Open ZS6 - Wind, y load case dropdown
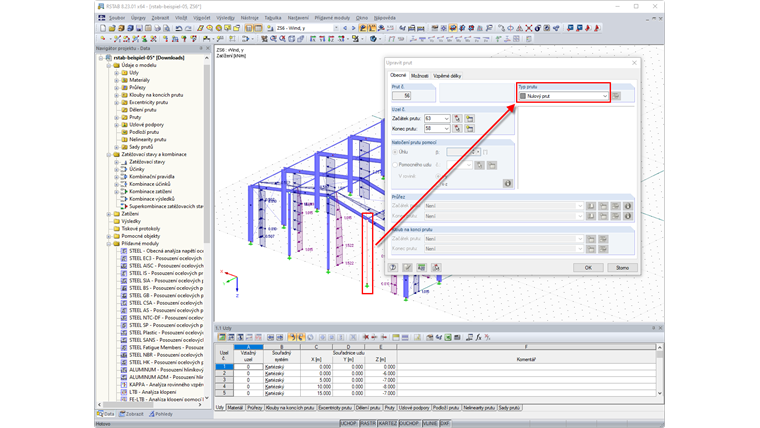This screenshot has height=428, width=760. tap(336, 28)
